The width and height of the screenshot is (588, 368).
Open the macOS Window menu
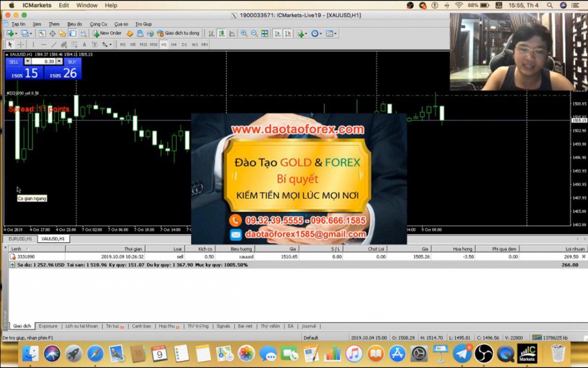(87, 5)
